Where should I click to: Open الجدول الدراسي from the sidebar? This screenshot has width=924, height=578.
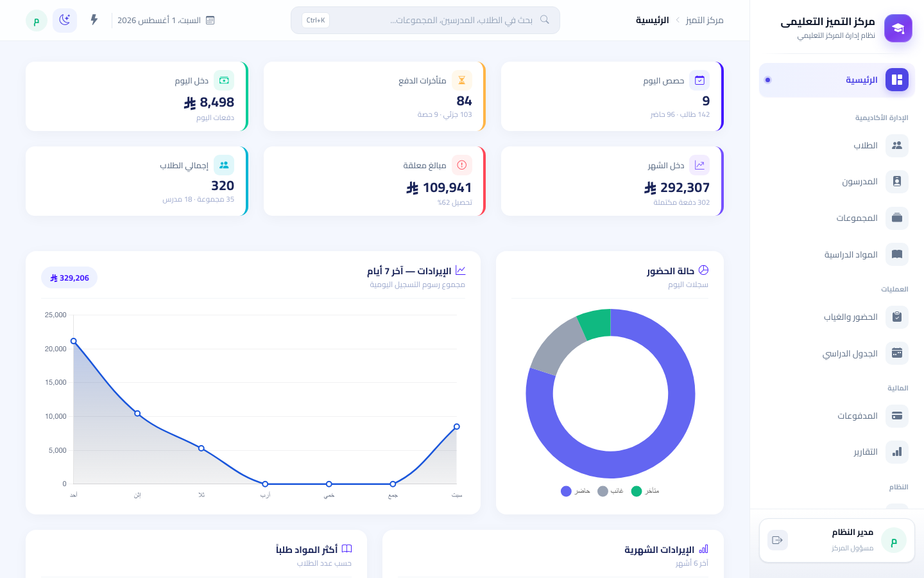[837, 353]
